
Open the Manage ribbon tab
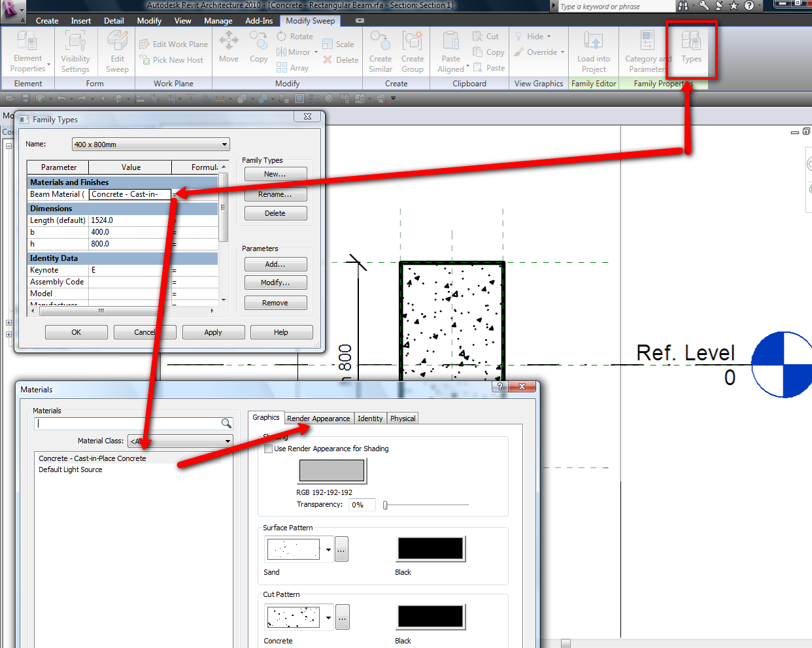(218, 21)
